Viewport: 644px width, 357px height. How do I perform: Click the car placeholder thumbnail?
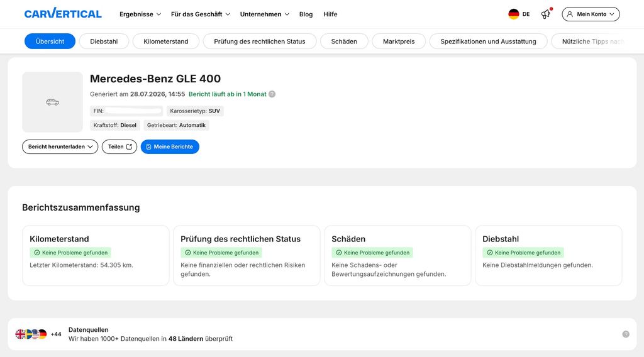click(x=53, y=102)
